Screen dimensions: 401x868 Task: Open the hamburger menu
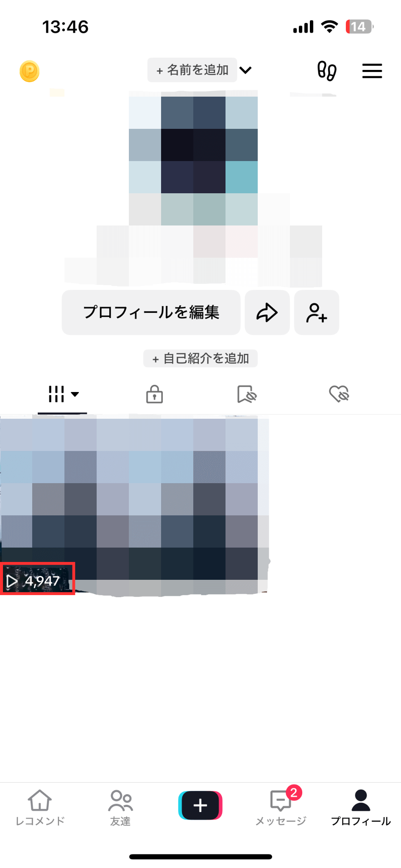tap(372, 71)
